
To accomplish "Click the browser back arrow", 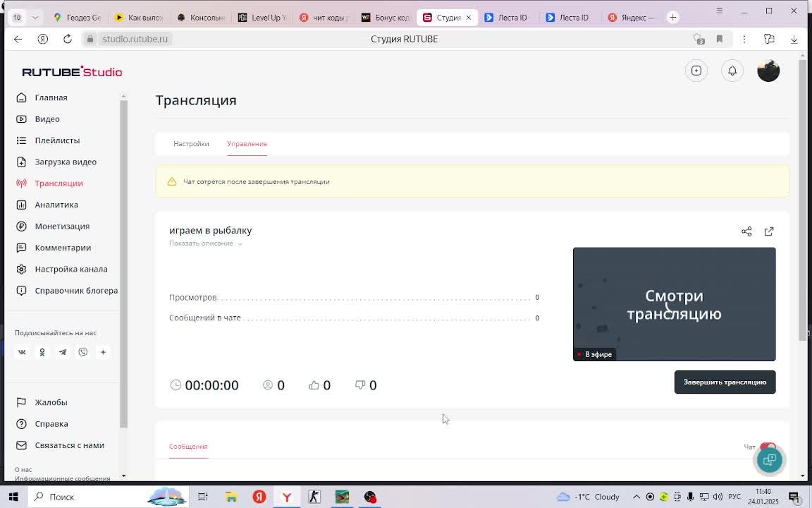I will pos(18,39).
